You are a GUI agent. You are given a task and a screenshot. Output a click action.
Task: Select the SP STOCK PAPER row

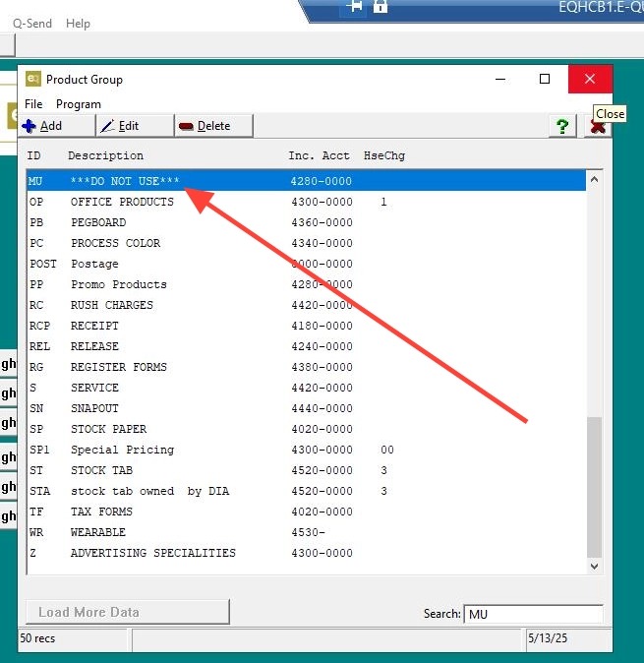coord(307,429)
